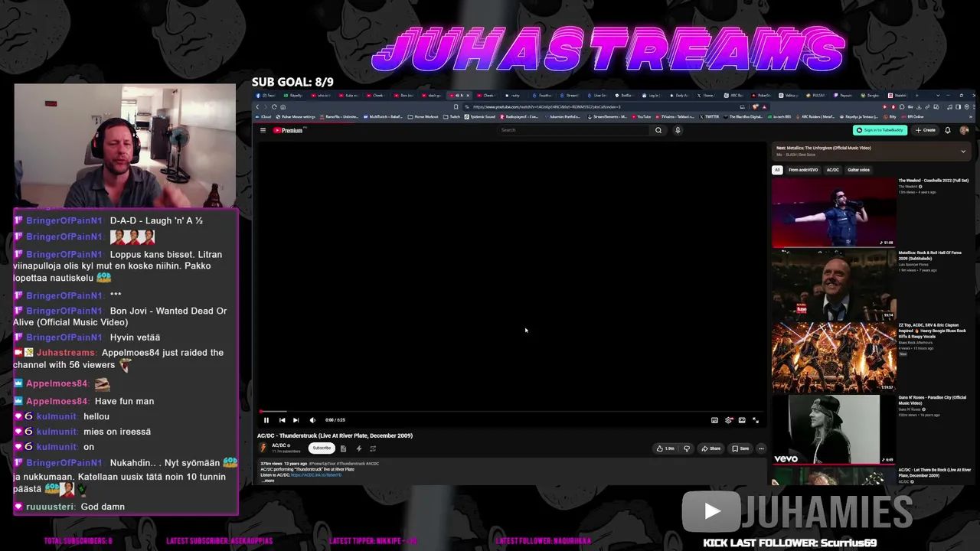The height and width of the screenshot is (551, 980).
Task: Open the AC/DC channel avatar
Action: click(263, 448)
